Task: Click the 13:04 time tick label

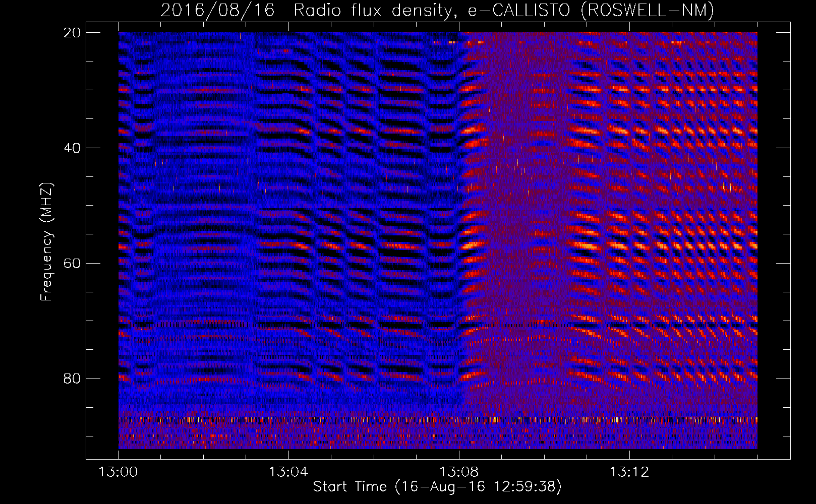Action: [x=288, y=472]
